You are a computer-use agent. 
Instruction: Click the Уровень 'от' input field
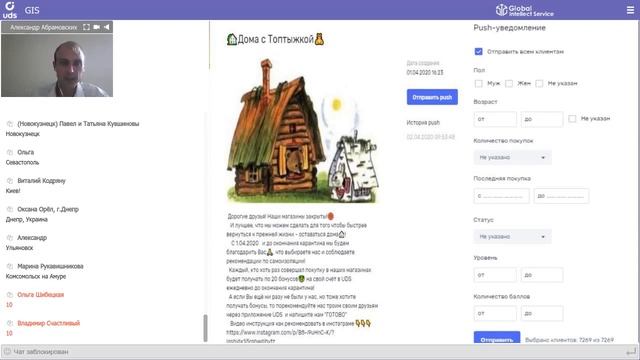[x=495, y=275]
